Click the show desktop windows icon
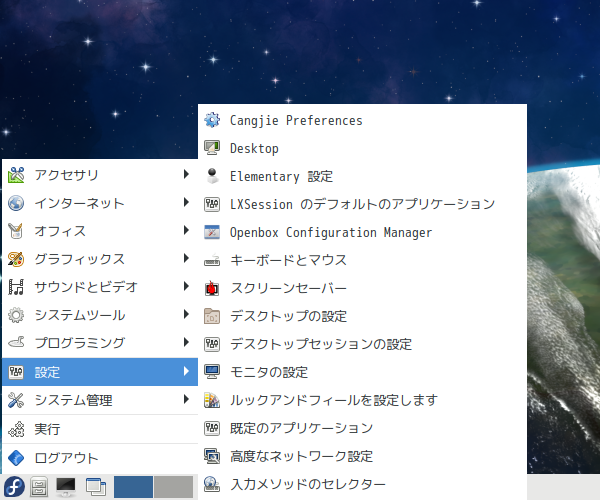Screen dimensions: 600x500 click(96, 487)
